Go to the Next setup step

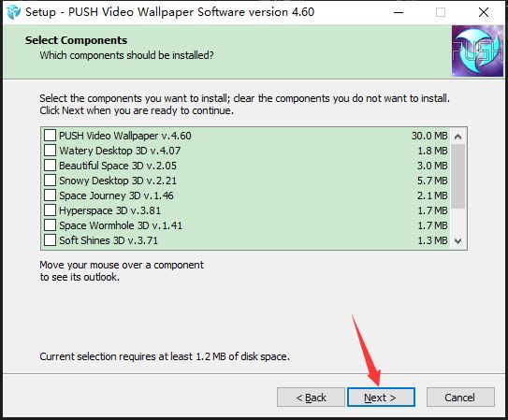(x=381, y=397)
